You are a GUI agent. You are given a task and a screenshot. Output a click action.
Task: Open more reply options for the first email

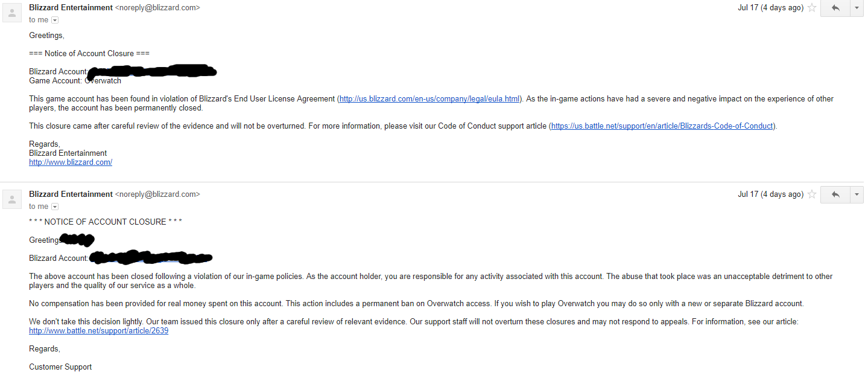point(857,8)
